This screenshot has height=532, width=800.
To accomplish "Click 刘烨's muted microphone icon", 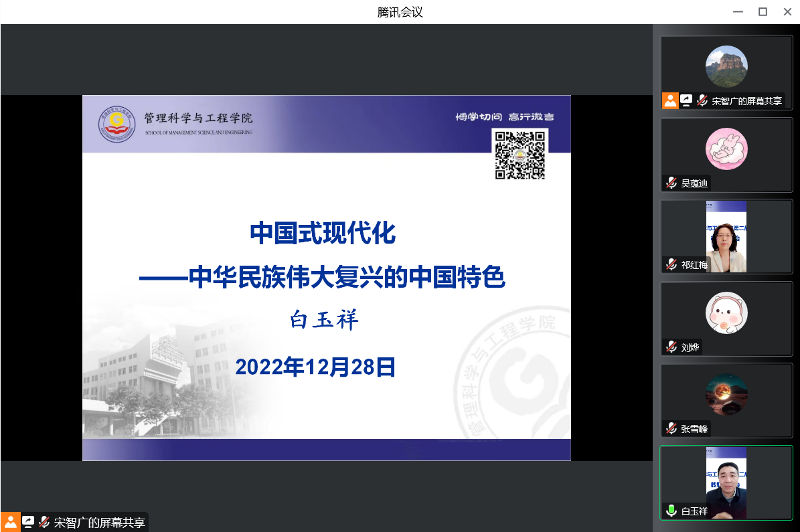I will coord(671,347).
